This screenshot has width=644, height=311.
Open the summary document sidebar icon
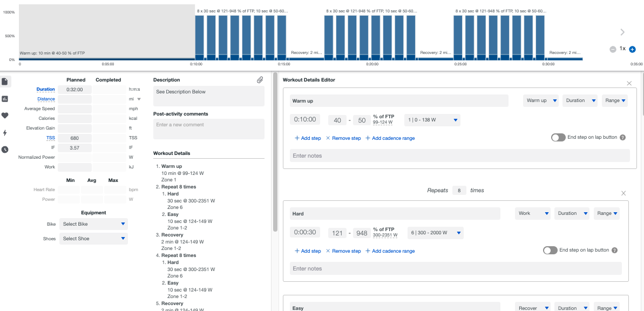(x=5, y=82)
